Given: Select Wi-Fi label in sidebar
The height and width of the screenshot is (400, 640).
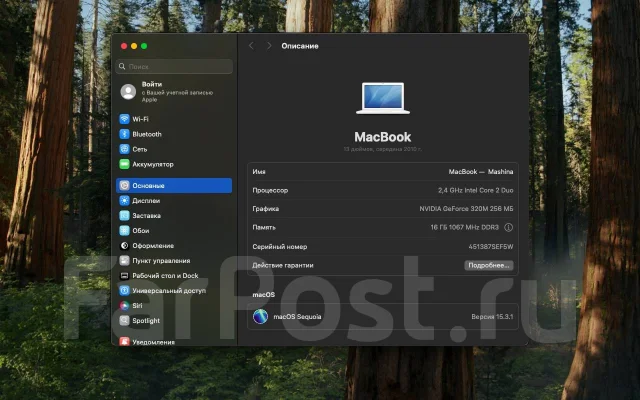Looking at the screenshot, I should coord(140,119).
